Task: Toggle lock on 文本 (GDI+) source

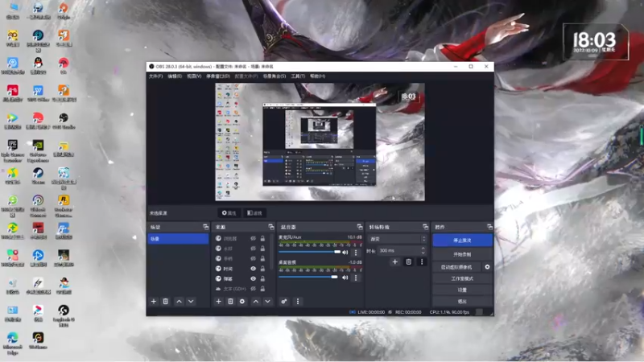Action: coord(262,289)
